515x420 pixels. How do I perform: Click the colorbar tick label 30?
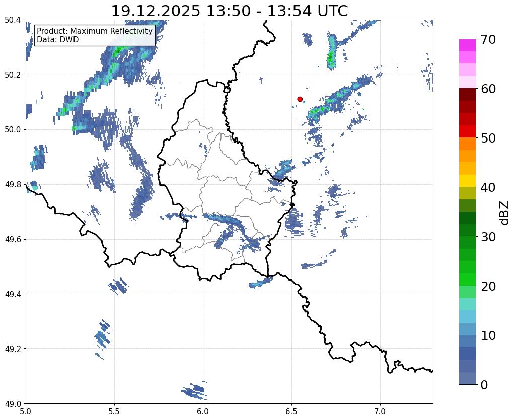(488, 236)
